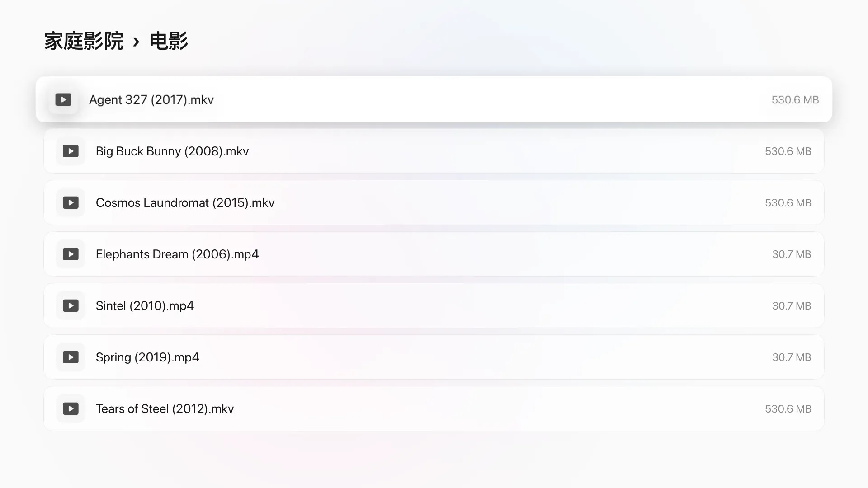Click the video icon beside Cosmos Laundromat (2015).mkv
Screen dimensions: 868x488
(x=71, y=202)
